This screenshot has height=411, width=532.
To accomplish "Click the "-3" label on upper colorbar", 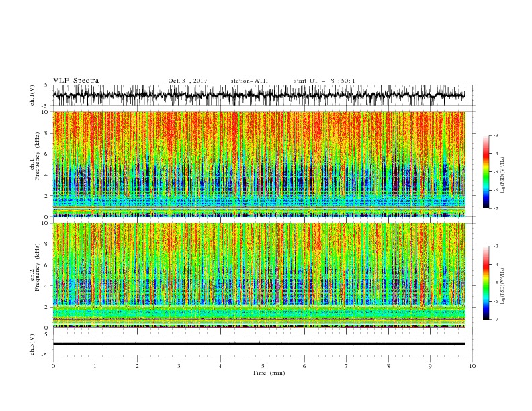I will pos(495,135).
